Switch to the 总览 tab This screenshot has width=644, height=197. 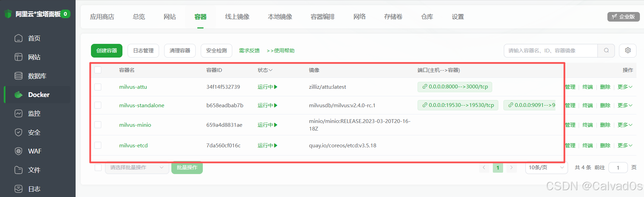coord(139,17)
